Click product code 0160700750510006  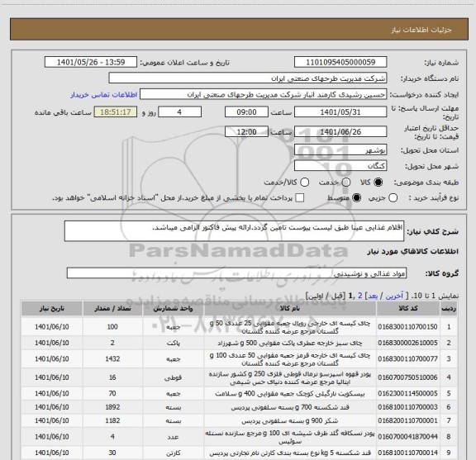(x=407, y=377)
